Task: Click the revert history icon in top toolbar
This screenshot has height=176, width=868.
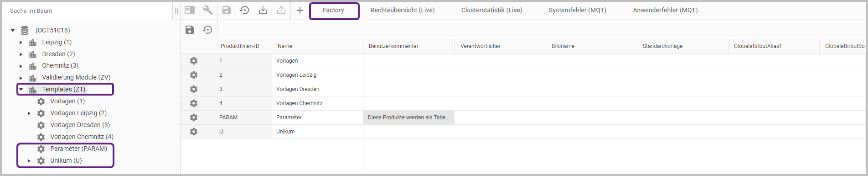Action: pos(245,10)
